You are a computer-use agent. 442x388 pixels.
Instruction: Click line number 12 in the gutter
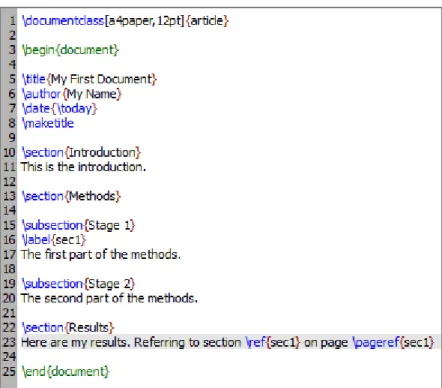[x=10, y=182]
